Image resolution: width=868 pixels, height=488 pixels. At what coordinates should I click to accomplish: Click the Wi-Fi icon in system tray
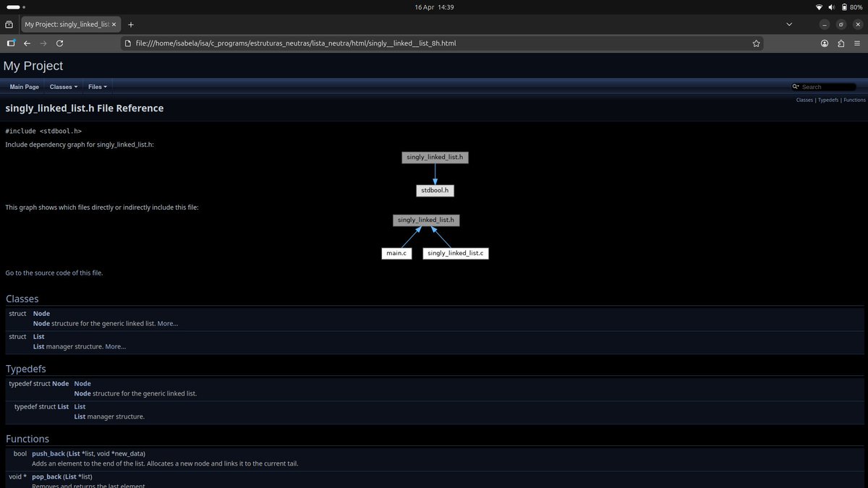[819, 7]
